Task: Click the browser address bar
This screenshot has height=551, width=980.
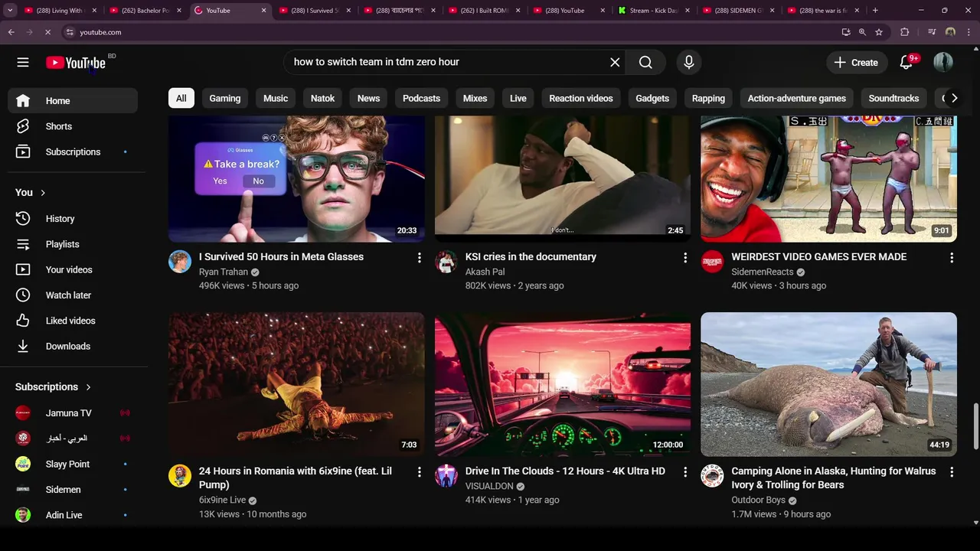Action: pos(452,32)
